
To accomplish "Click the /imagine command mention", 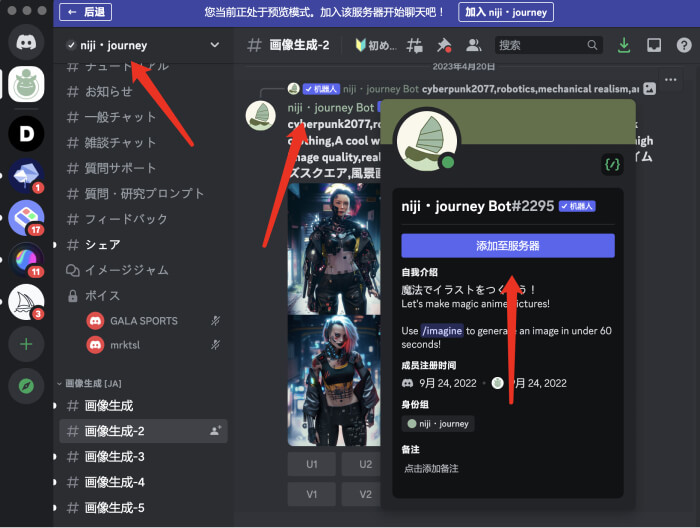I will coord(442,331).
